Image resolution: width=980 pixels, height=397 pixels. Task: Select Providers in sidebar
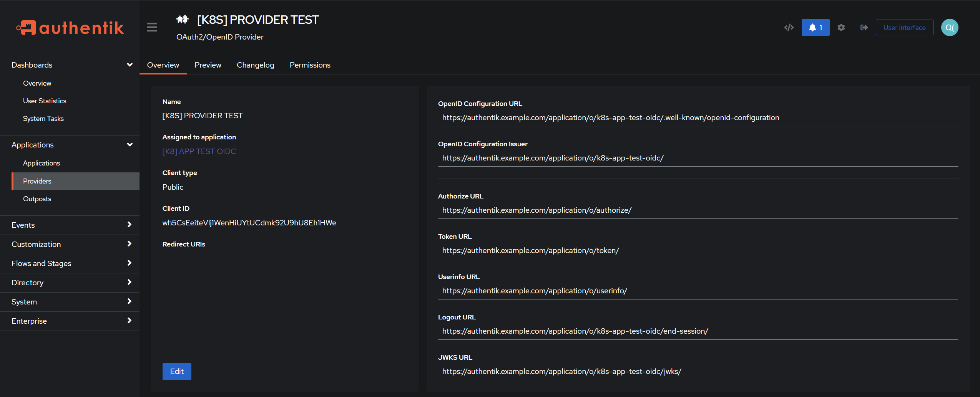[75, 181]
